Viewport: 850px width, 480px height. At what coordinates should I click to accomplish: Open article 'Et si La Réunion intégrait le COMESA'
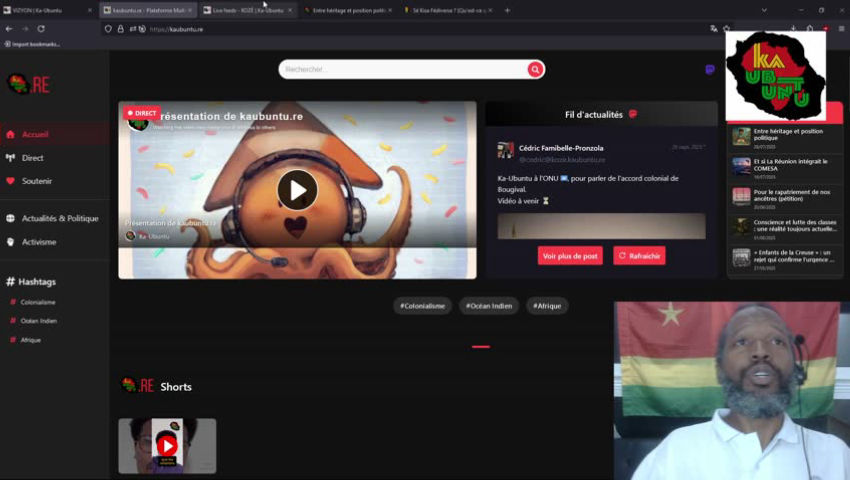788,164
